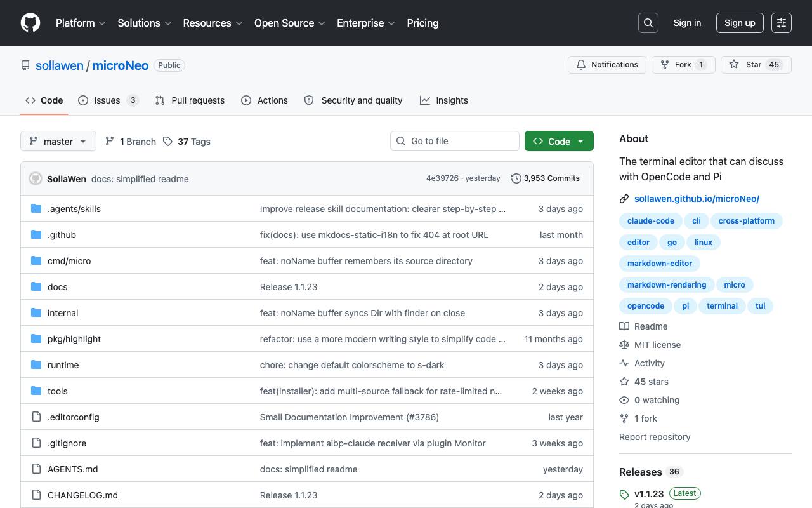Switch to the Pull requests tab
This screenshot has height=508, width=812.
tap(190, 100)
